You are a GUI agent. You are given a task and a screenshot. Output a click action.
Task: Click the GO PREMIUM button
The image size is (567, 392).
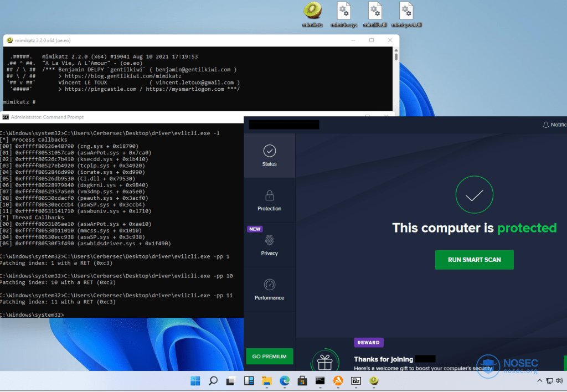coord(270,356)
